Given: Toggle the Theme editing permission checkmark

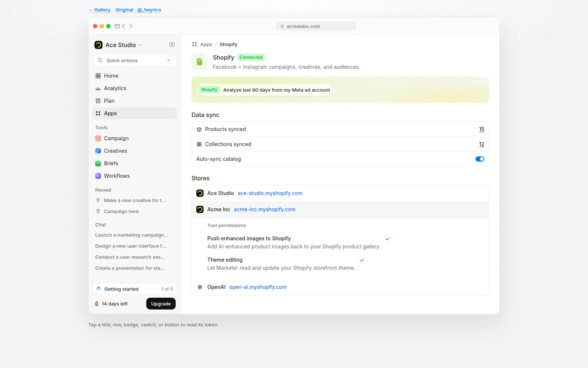Looking at the screenshot, I should (x=362, y=260).
